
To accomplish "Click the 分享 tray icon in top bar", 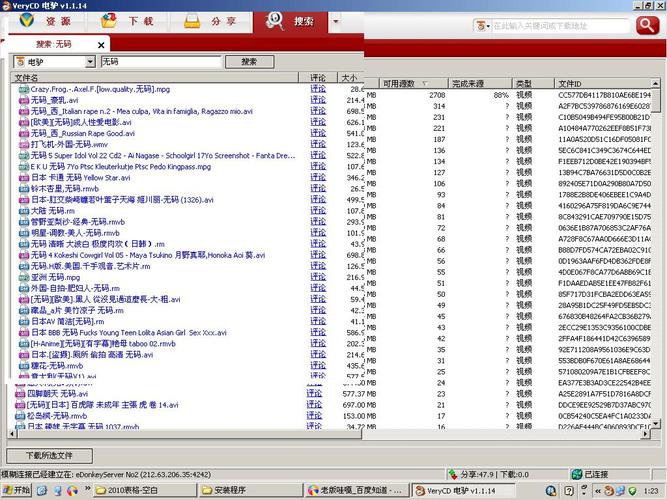I will [x=192, y=21].
